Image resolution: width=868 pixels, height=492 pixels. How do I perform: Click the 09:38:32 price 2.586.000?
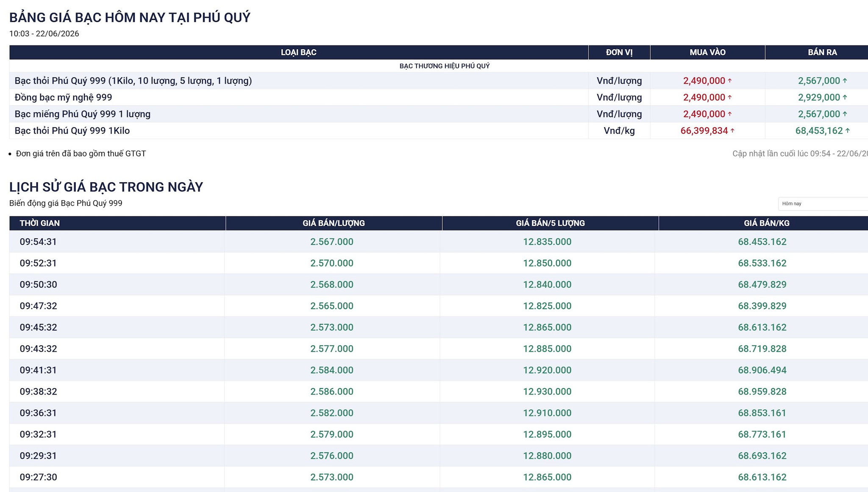[332, 392]
